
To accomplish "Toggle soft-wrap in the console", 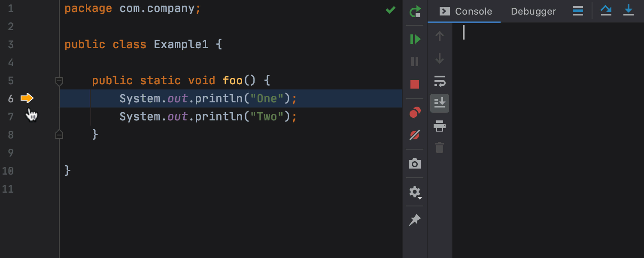I will 439,82.
